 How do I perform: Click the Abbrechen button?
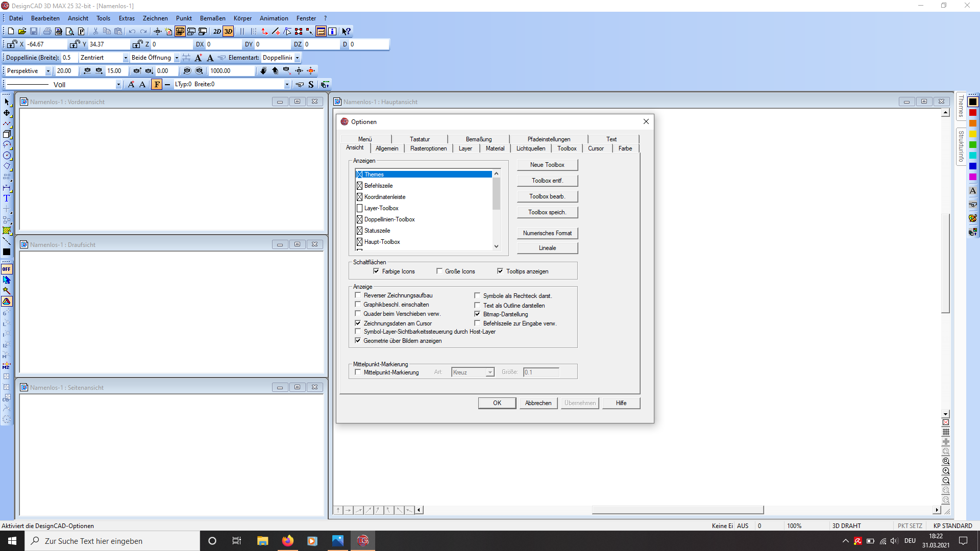(x=538, y=403)
